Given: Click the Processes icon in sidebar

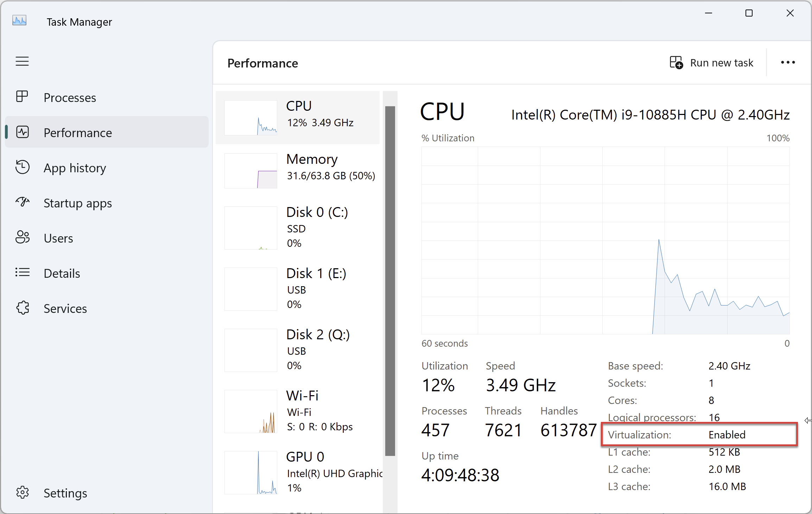Looking at the screenshot, I should [22, 97].
